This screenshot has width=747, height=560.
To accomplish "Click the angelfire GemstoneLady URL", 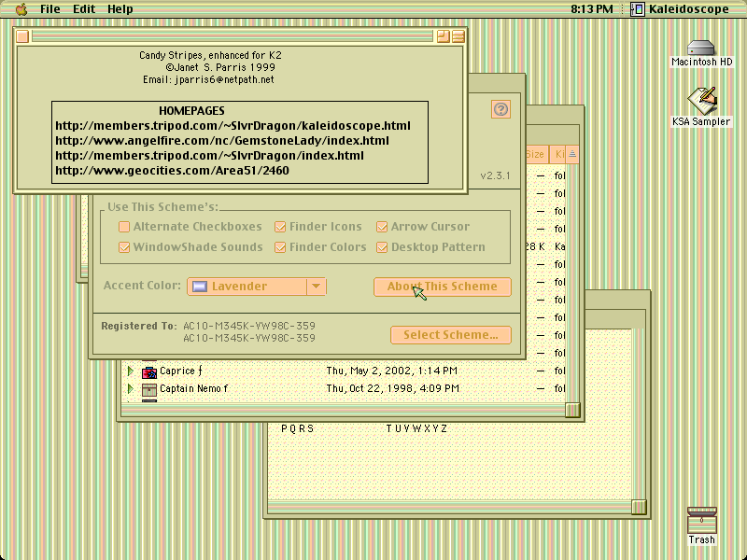I will pyautogui.click(x=222, y=141).
